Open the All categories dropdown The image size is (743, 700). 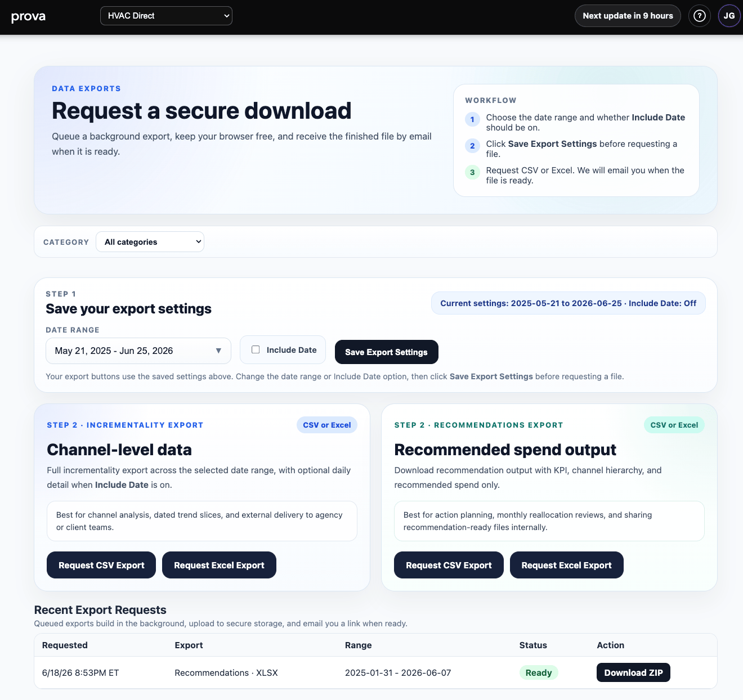click(x=150, y=242)
